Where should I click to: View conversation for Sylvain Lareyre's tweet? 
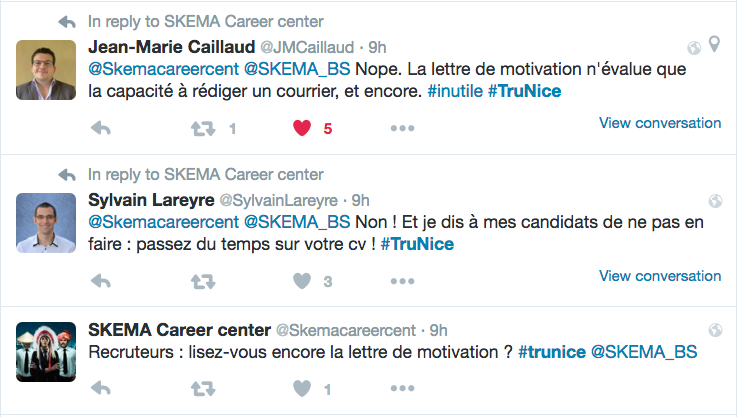pyautogui.click(x=659, y=276)
